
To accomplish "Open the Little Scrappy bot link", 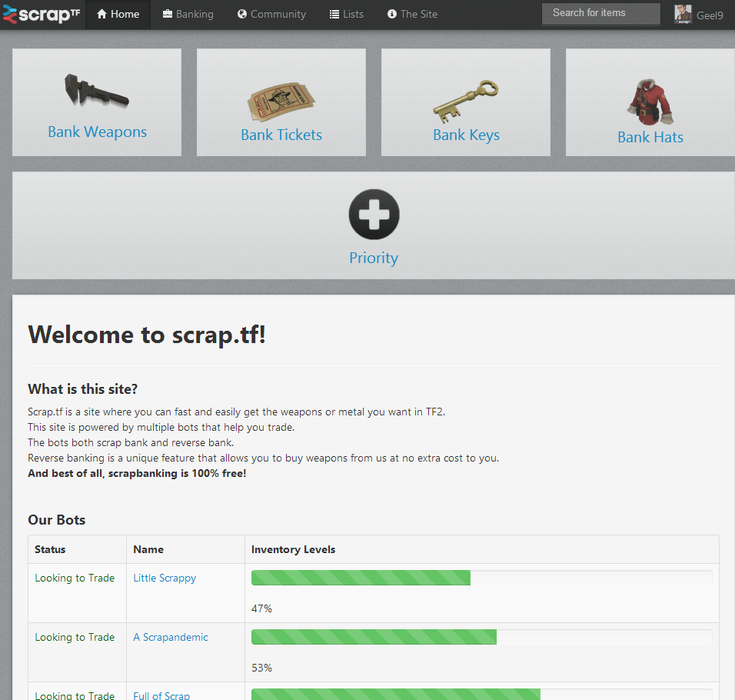I will 165,578.
